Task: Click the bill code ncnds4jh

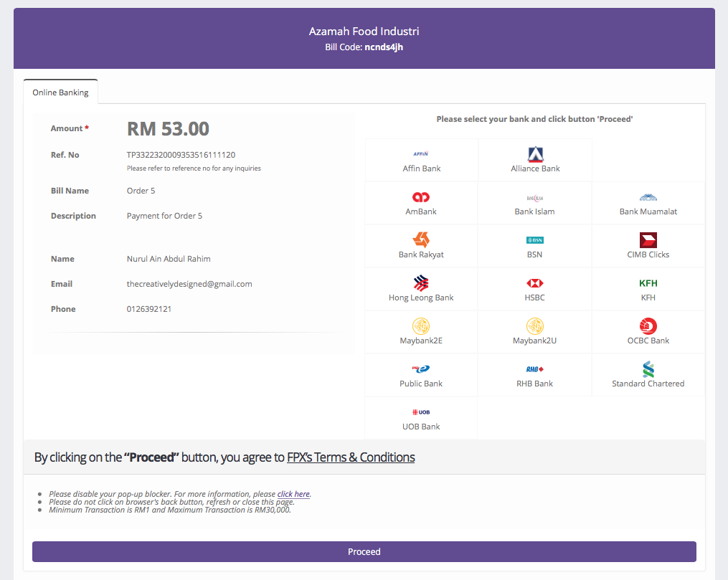Action: click(x=384, y=47)
